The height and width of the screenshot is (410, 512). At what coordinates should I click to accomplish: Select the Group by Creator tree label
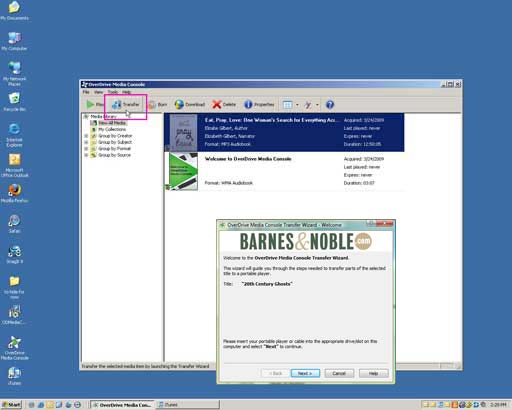point(115,136)
